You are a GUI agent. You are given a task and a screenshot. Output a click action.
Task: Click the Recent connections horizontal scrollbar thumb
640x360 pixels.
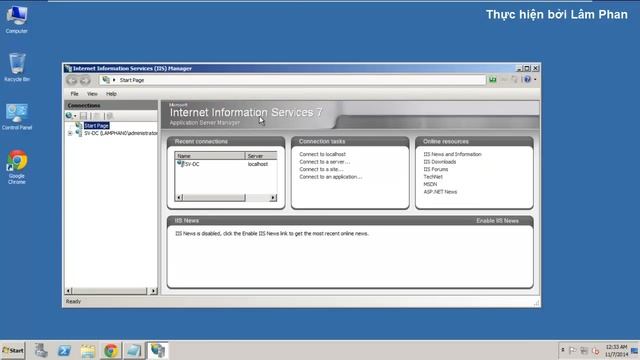(x=214, y=198)
